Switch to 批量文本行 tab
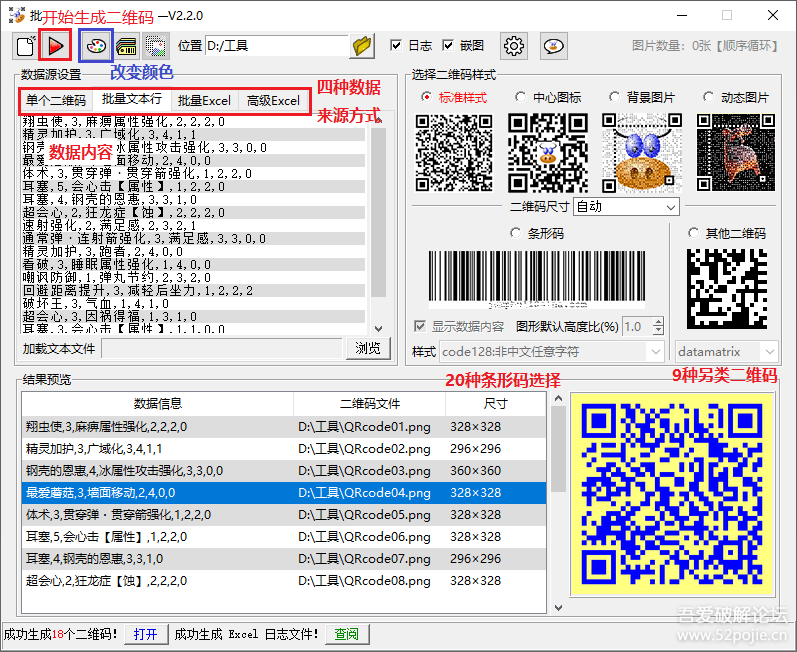The width and height of the screenshot is (797, 652). pos(132,99)
